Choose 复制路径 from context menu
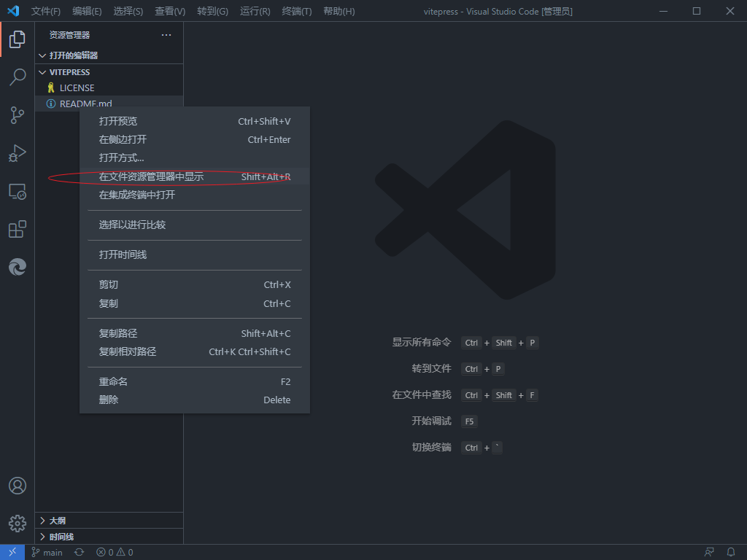Screen dimensions: 747x560 pyautogui.click(x=195, y=333)
